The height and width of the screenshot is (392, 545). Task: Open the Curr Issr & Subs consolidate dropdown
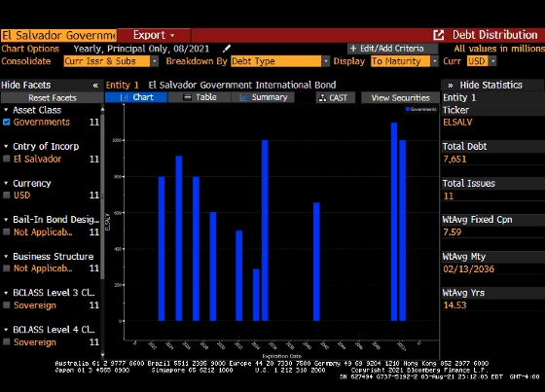tap(111, 61)
